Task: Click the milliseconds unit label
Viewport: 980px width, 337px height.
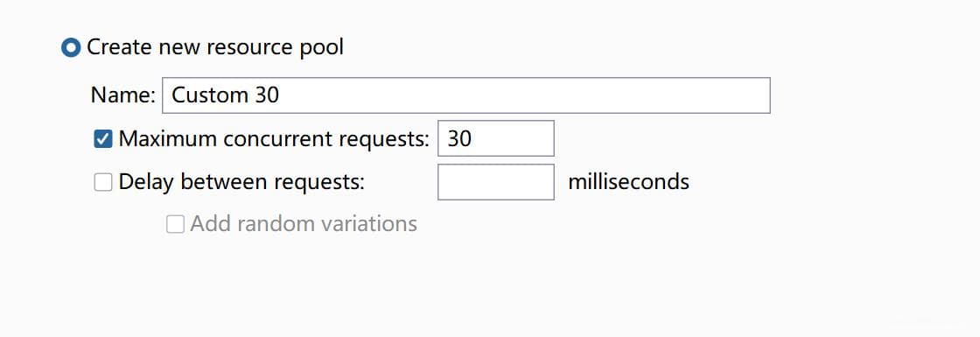Action: (629, 182)
